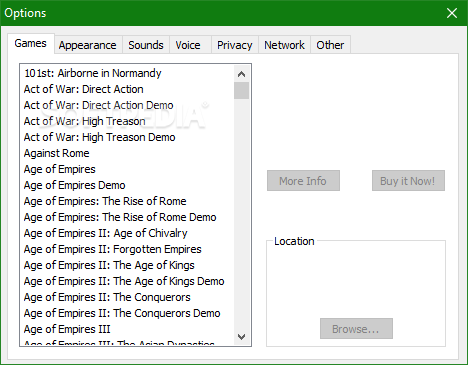Click the More Info button
The height and width of the screenshot is (365, 468).
303,181
